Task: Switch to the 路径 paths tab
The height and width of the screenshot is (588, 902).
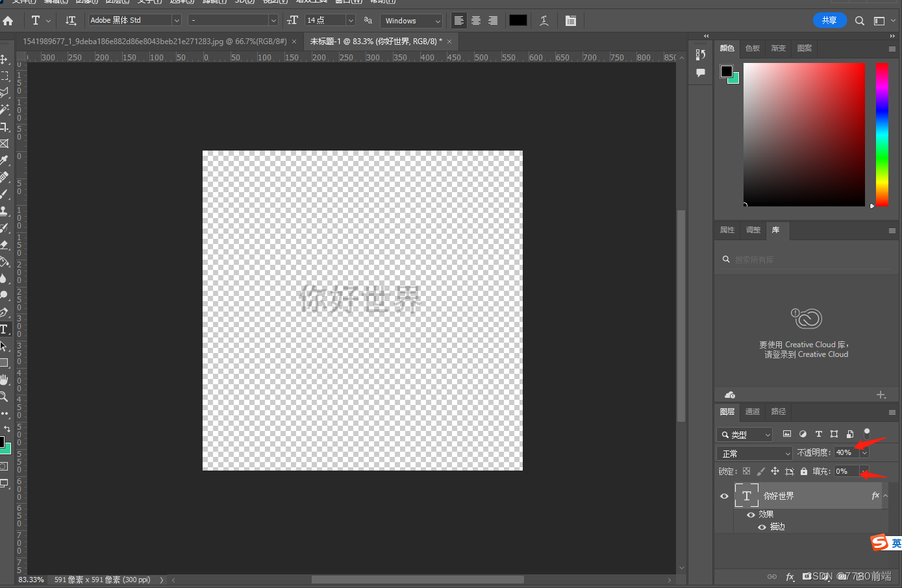Action: pos(779,412)
